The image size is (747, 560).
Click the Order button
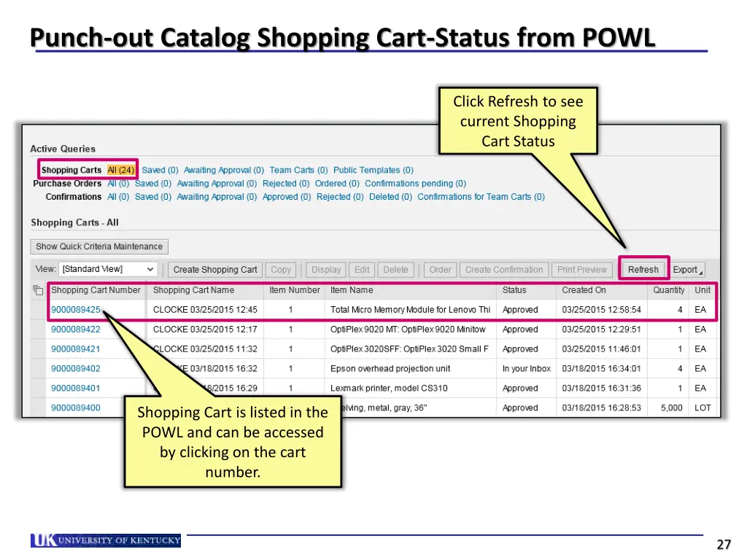click(x=440, y=270)
